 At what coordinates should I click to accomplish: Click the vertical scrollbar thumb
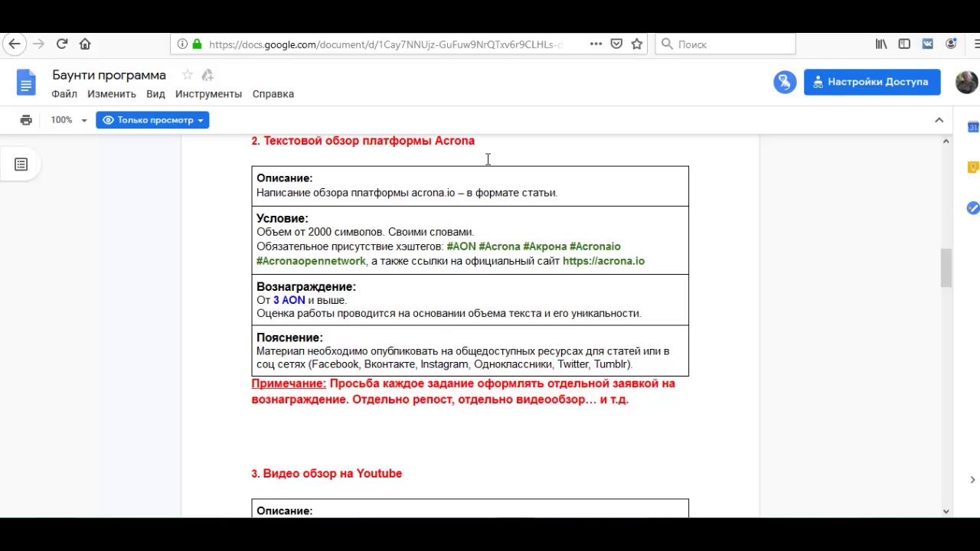(946, 268)
